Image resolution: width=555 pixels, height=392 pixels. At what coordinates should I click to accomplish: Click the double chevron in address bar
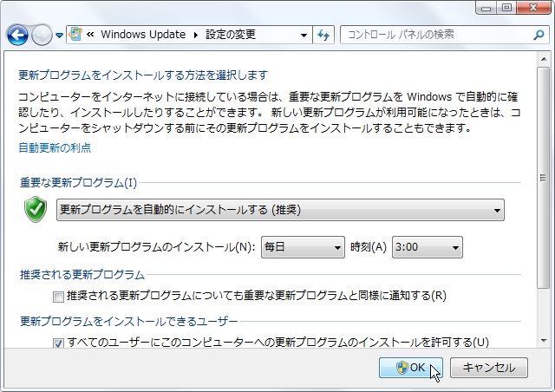coord(90,35)
